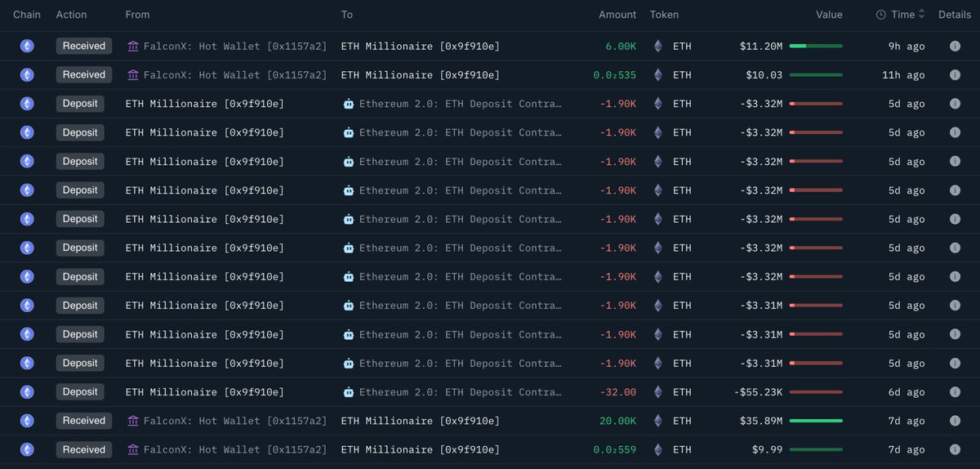This screenshot has height=469, width=980.
Task: Click clock icon beside Time header
Action: (881, 15)
